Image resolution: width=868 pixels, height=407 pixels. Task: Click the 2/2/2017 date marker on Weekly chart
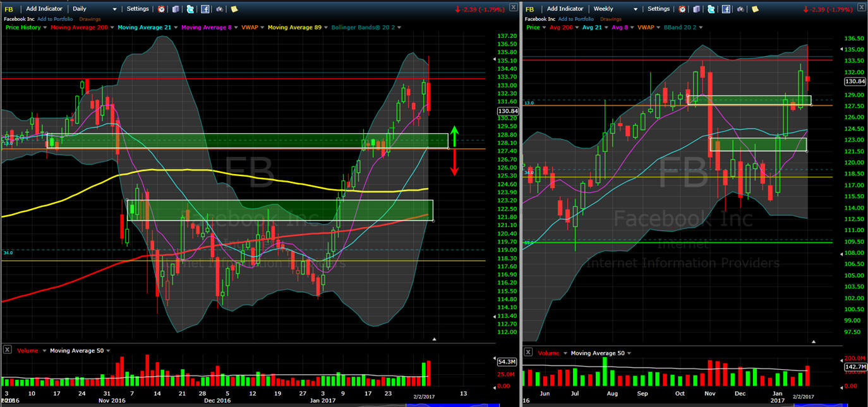point(803,396)
